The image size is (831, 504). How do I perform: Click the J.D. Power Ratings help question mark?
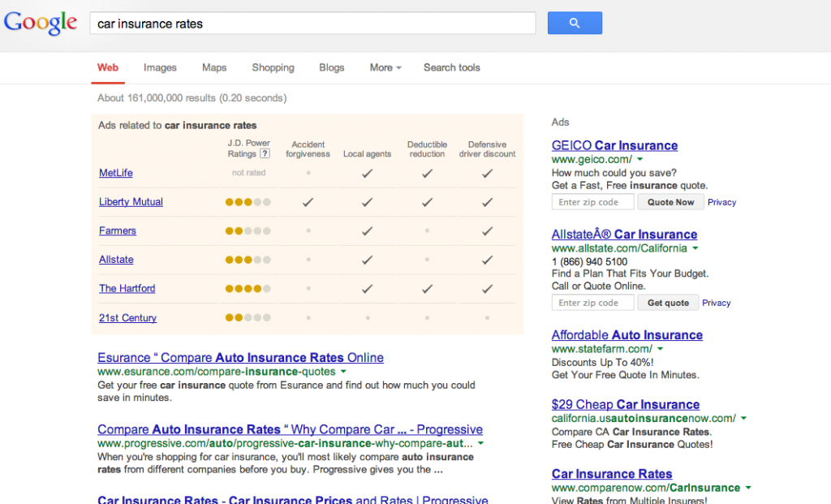pyautogui.click(x=265, y=153)
